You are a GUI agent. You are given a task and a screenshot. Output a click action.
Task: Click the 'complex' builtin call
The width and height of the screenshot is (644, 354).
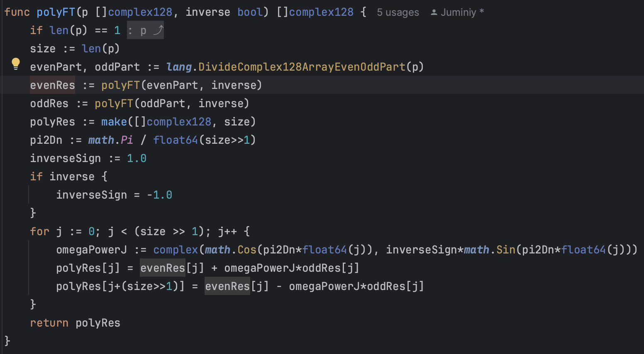[x=176, y=250]
